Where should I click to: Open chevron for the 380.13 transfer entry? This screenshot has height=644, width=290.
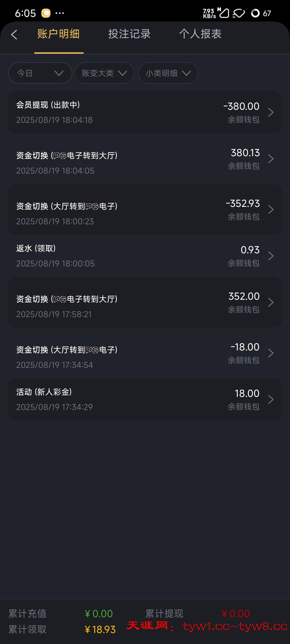click(x=271, y=159)
